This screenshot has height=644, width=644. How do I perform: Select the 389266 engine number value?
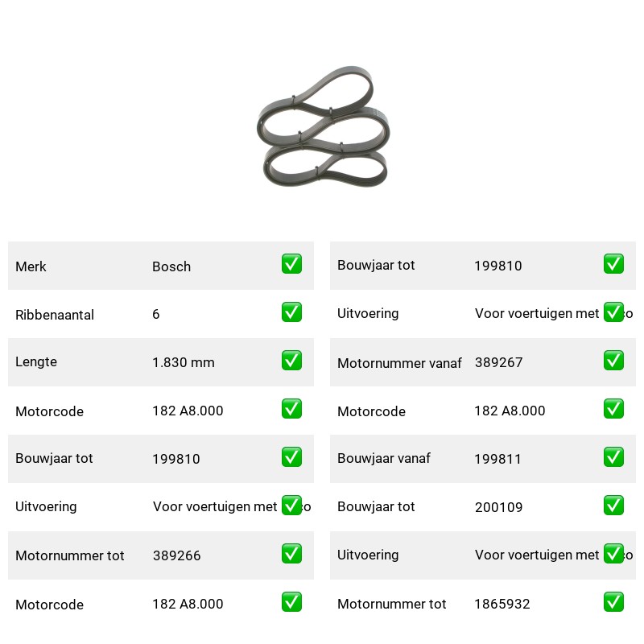coord(176,555)
